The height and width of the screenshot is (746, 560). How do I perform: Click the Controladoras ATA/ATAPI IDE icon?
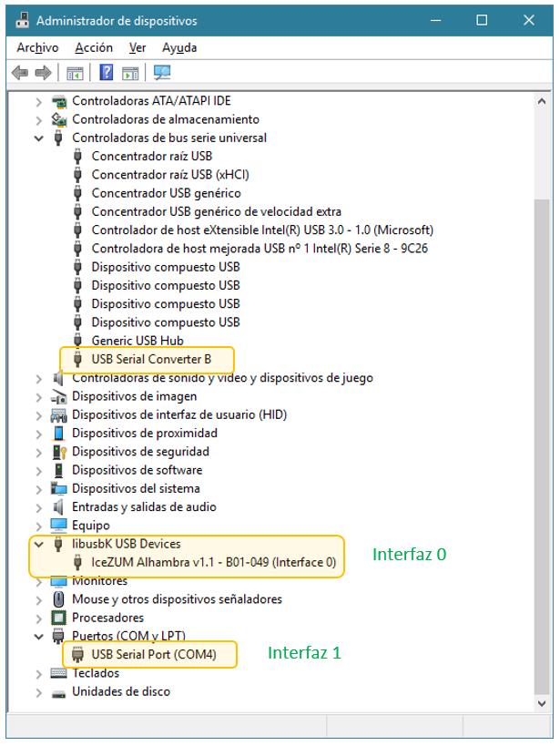tap(59, 101)
